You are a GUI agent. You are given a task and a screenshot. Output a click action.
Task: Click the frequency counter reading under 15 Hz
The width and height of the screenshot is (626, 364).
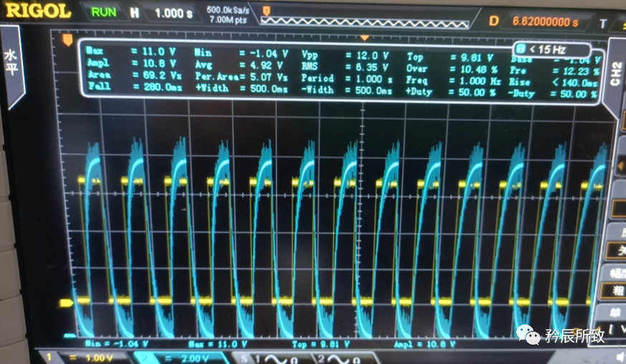click(x=551, y=50)
